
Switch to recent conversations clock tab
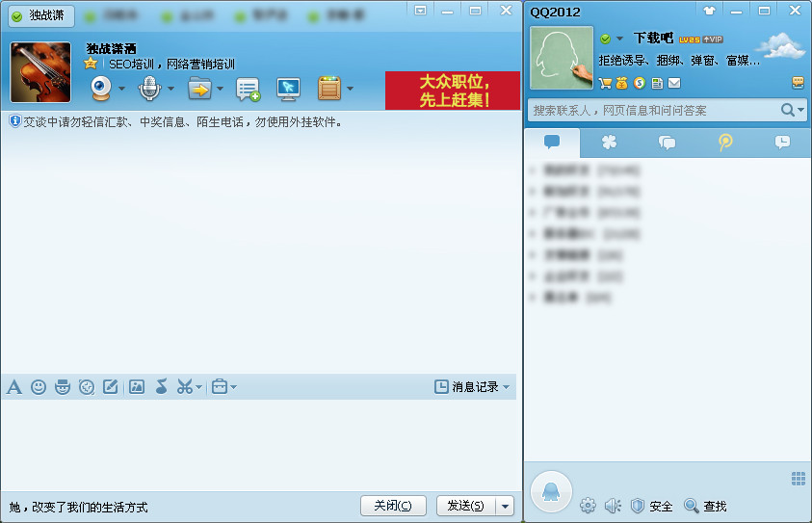782,143
